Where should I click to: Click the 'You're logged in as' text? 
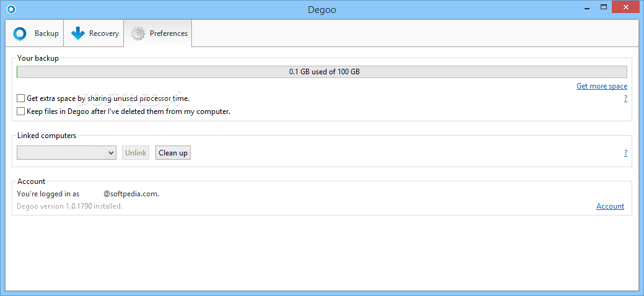(x=48, y=194)
